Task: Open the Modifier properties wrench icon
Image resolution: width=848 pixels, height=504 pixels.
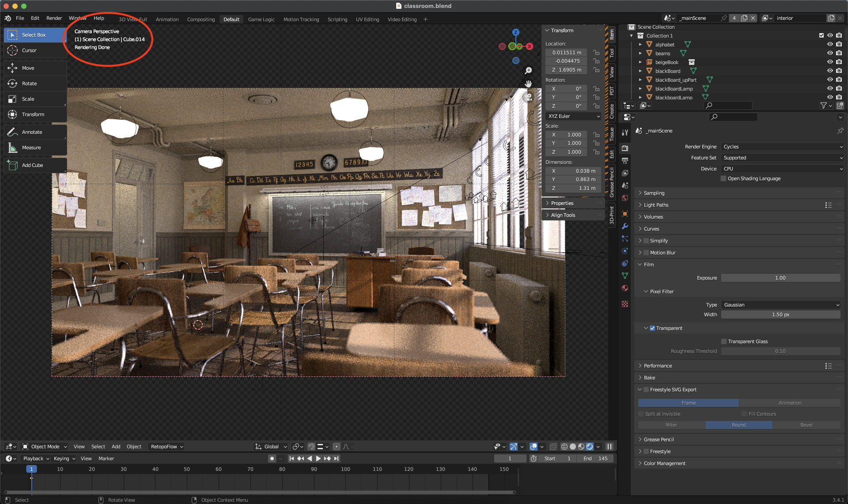Action: click(x=625, y=226)
